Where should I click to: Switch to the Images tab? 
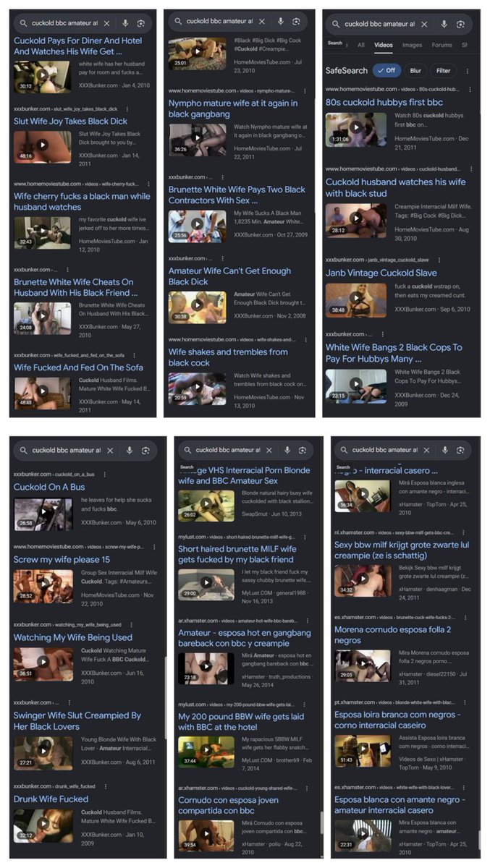pos(412,45)
